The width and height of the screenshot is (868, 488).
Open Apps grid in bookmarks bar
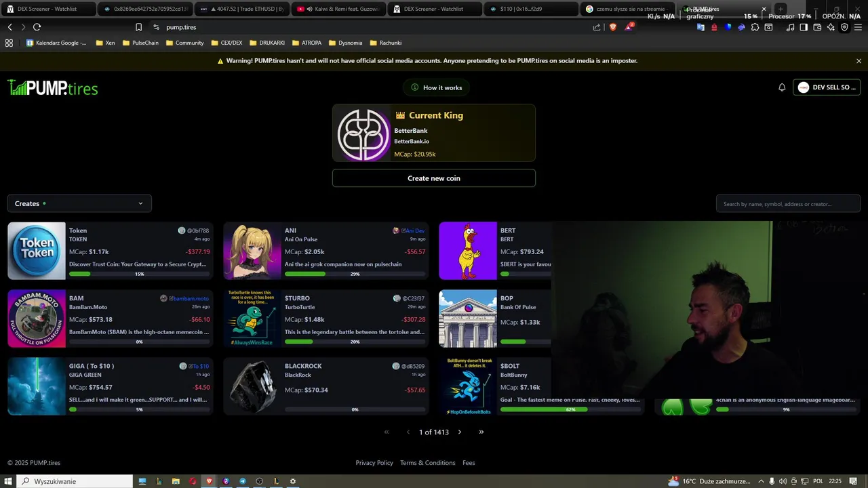[9, 43]
